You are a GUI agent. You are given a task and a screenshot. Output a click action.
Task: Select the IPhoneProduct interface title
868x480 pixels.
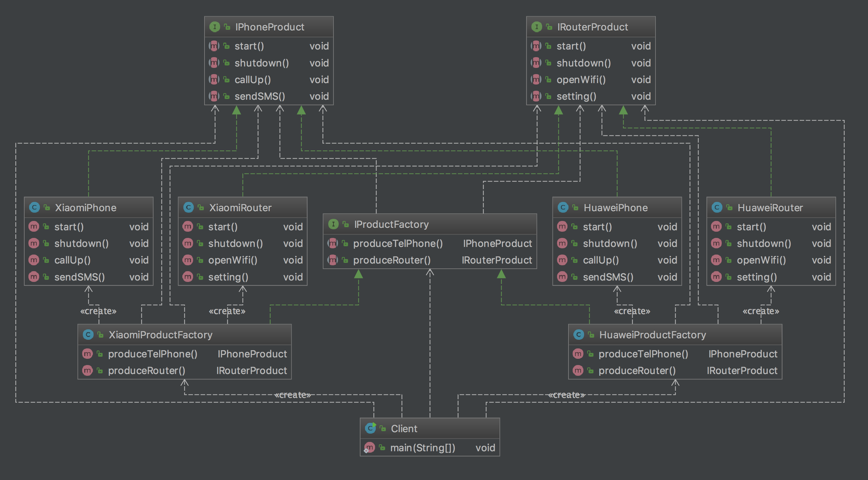tap(270, 27)
